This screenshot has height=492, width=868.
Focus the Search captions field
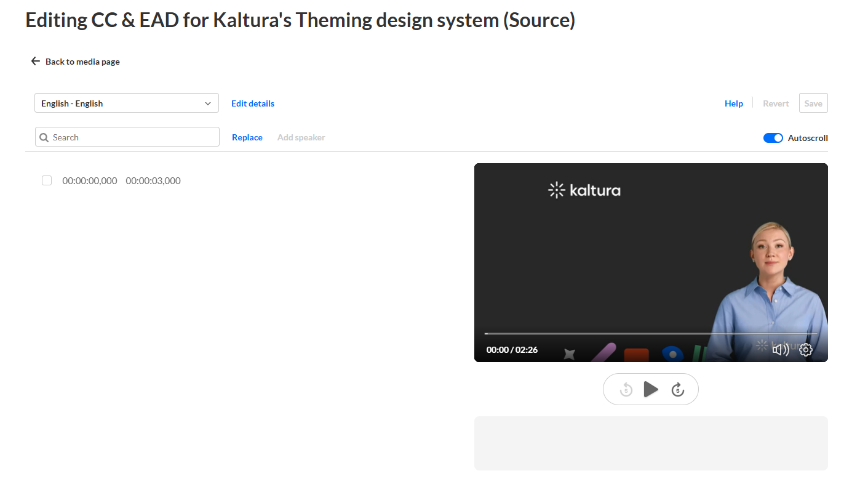pyautogui.click(x=127, y=137)
